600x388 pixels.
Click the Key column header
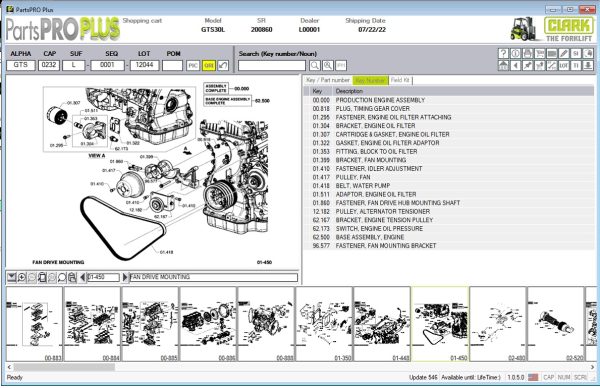pos(320,91)
